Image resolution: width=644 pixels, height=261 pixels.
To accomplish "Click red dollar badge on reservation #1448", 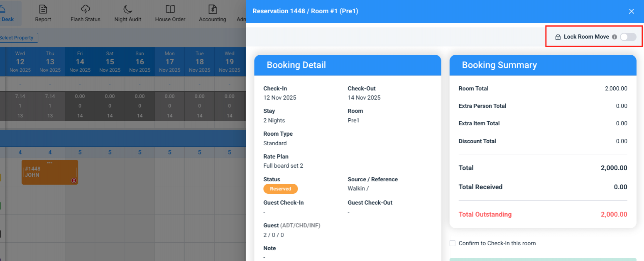I will [x=73, y=181].
